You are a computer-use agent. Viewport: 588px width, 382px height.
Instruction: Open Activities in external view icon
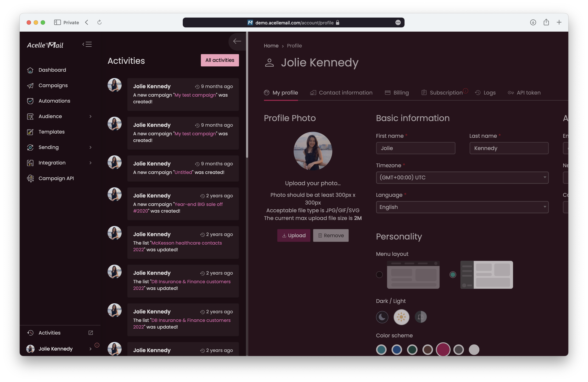point(91,333)
